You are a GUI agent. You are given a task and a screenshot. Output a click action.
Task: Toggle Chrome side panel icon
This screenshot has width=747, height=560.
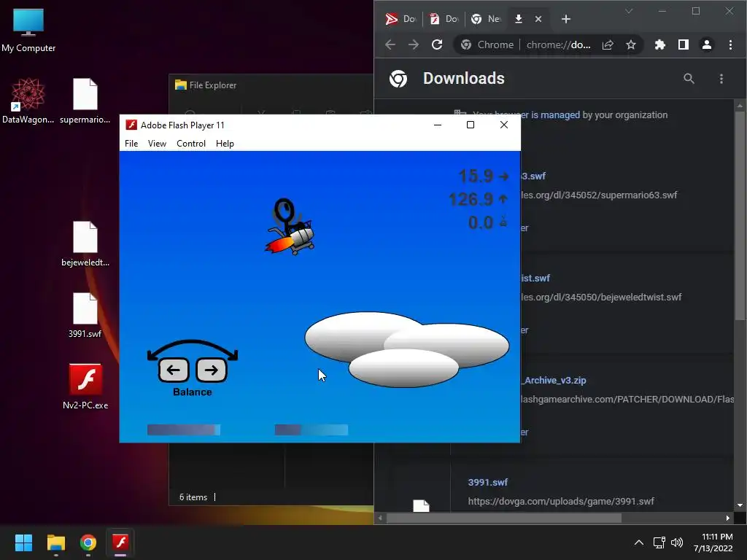point(683,44)
